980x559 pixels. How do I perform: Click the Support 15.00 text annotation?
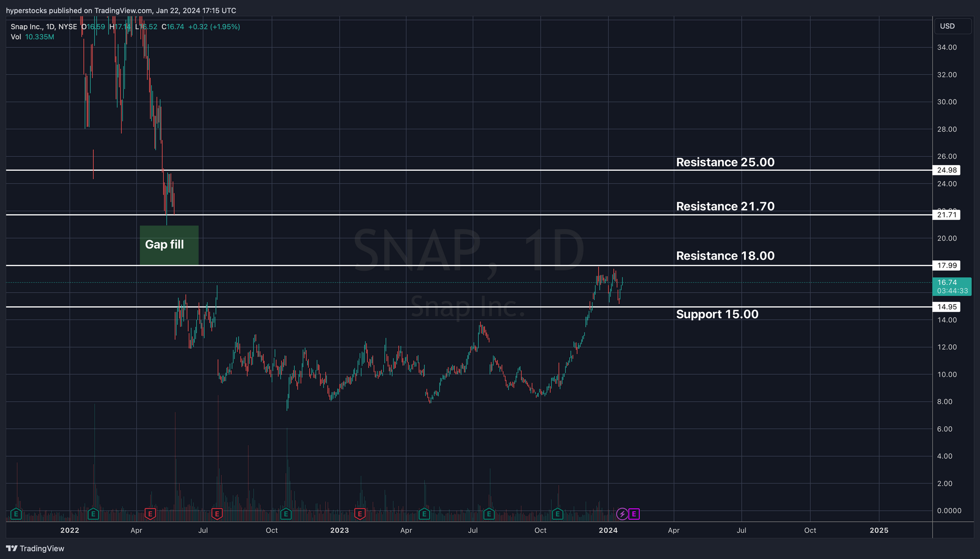tap(717, 314)
